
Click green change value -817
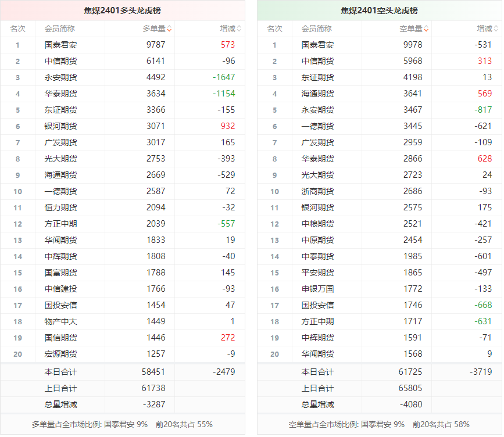tap(483, 110)
